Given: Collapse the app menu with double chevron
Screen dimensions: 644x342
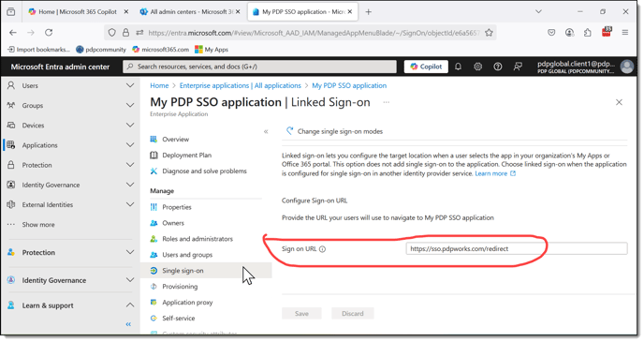Looking at the screenshot, I should 266,131.
